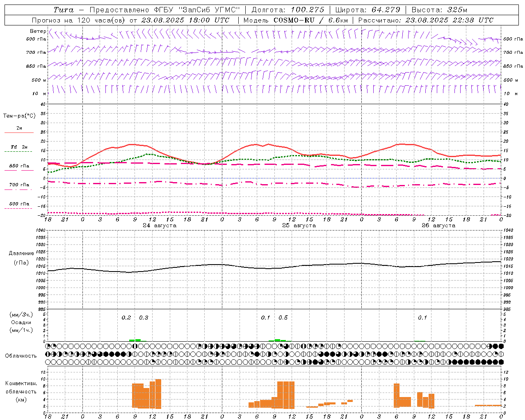Click the "Осадки" precipitation label
The width and height of the screenshot is (525, 420).
tap(21, 322)
